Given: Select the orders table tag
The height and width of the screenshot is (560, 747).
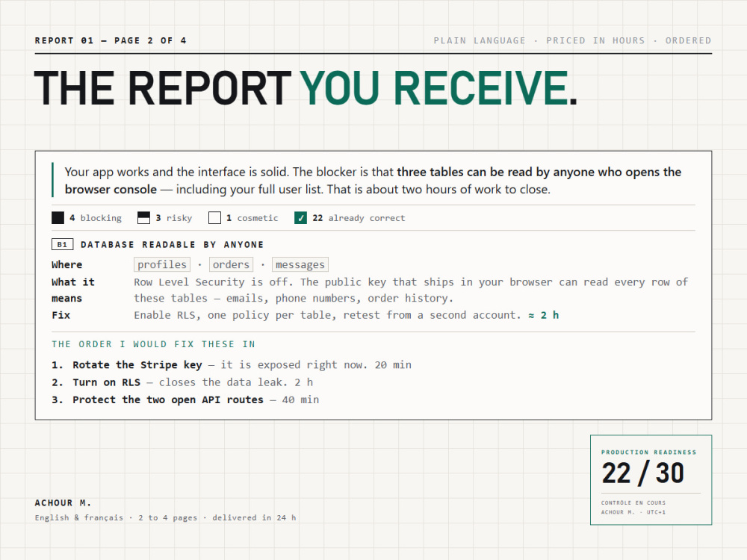Looking at the screenshot, I should (x=231, y=264).
